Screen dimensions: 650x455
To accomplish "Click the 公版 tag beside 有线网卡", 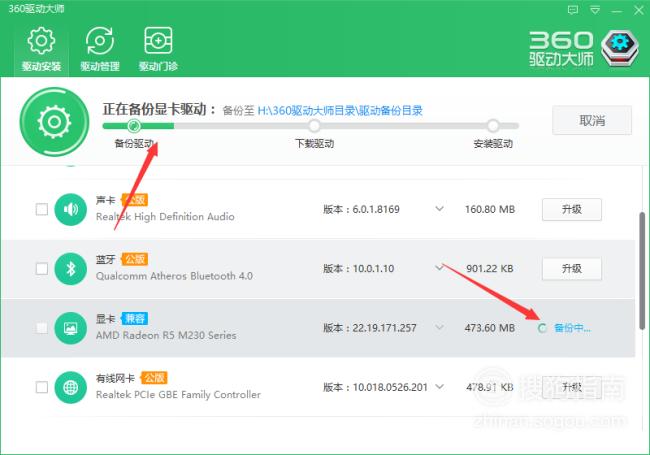I will point(154,378).
